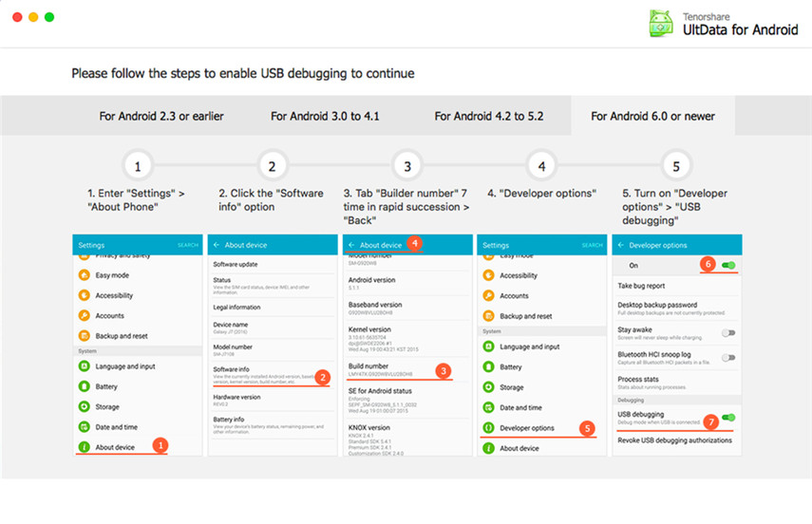Select the Easy mode icon in first screenshot
The width and height of the screenshot is (812, 524).
84,275
